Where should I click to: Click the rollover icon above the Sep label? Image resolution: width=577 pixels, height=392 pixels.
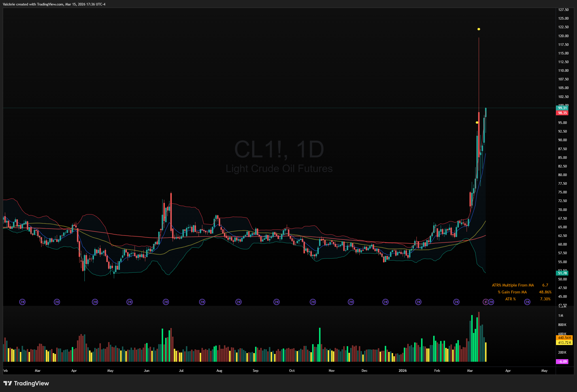tap(238, 302)
